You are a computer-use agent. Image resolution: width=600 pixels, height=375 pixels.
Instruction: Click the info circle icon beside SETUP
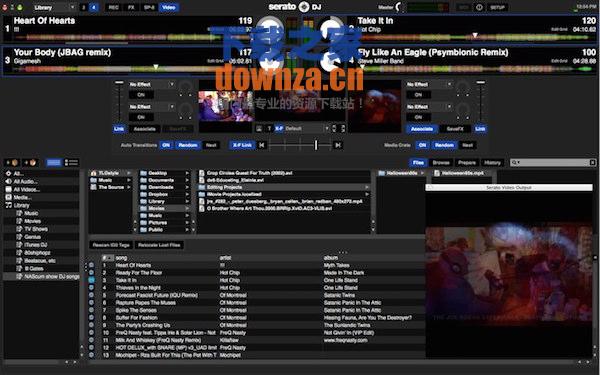(x=479, y=7)
